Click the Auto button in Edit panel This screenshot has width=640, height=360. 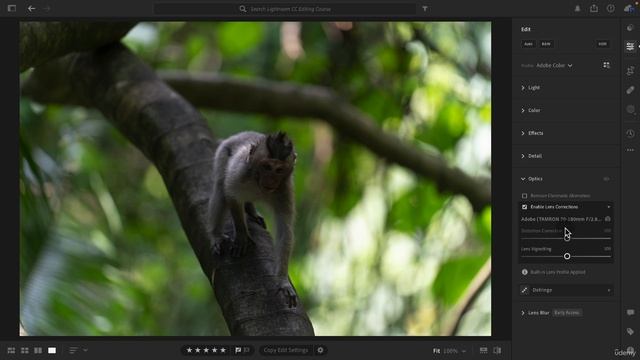click(528, 44)
